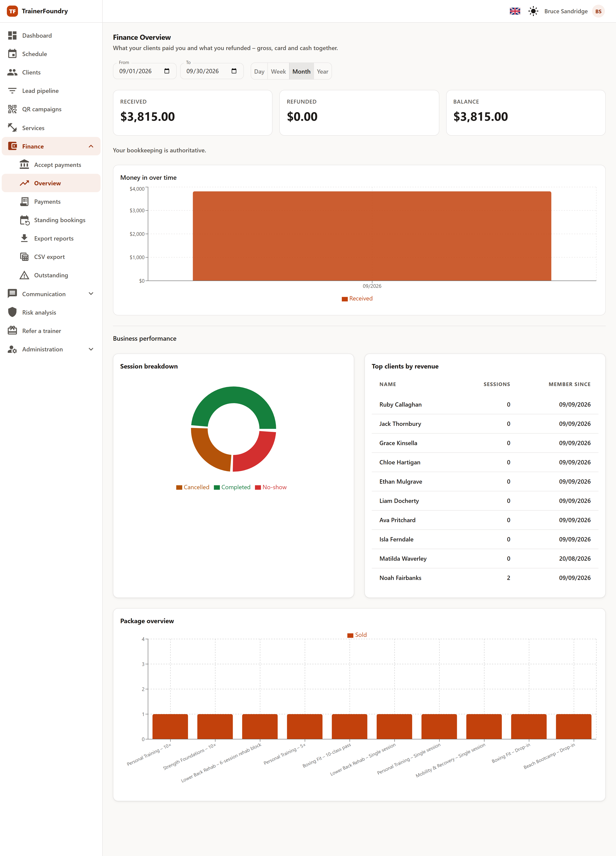Screen dimensions: 616x856
Task: Toggle the No-show legend entry
Action: tap(271, 487)
